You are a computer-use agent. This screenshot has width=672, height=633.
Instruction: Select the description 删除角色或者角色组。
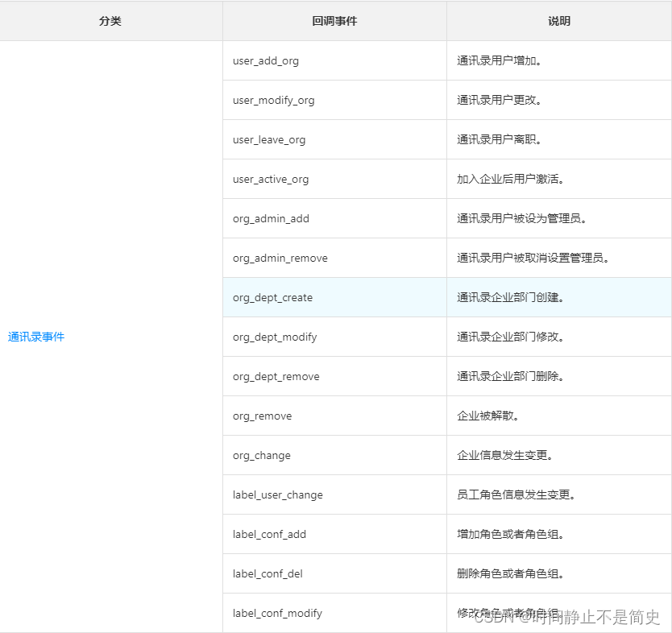pyautogui.click(x=511, y=573)
